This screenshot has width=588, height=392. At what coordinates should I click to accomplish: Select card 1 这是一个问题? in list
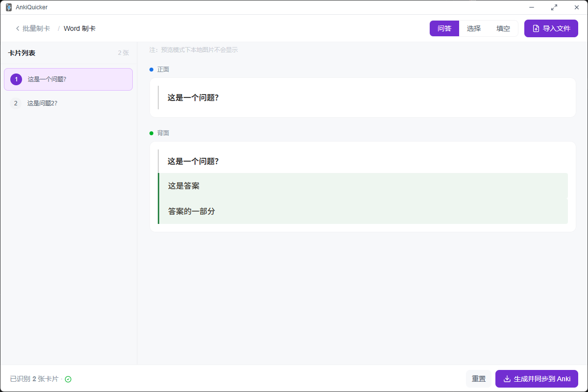(x=68, y=79)
